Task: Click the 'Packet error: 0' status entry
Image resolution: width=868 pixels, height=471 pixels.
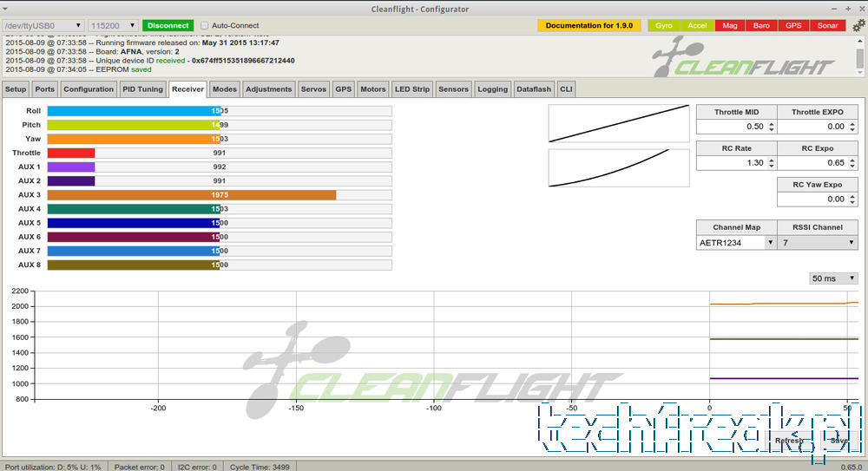Action: click(140, 468)
